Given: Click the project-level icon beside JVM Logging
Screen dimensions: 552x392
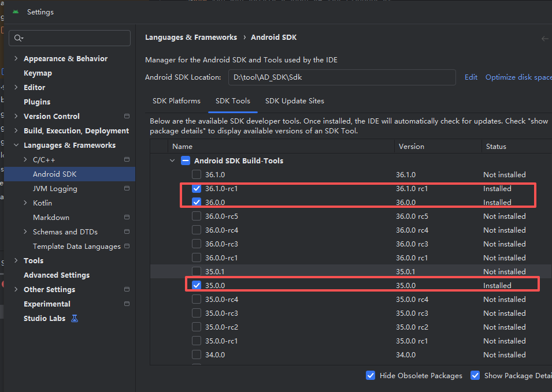Looking at the screenshot, I should click(127, 188).
